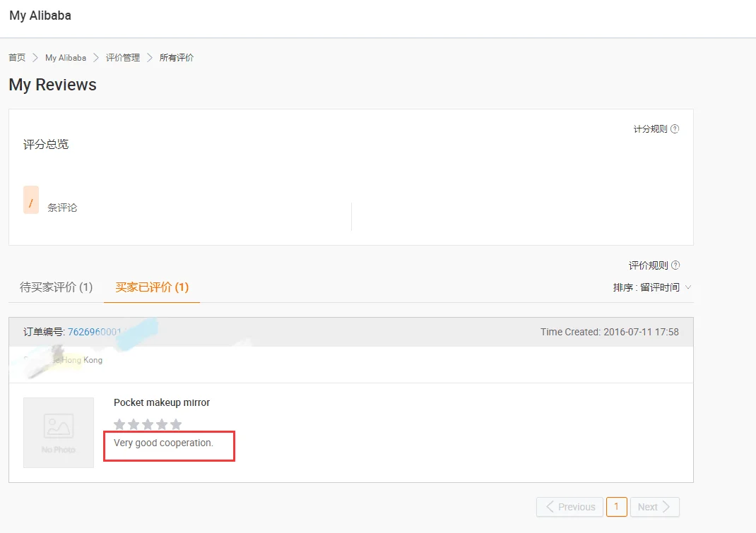This screenshot has width=756, height=533.
Task: Click the help icon beside 计分规则
Action: tap(675, 129)
